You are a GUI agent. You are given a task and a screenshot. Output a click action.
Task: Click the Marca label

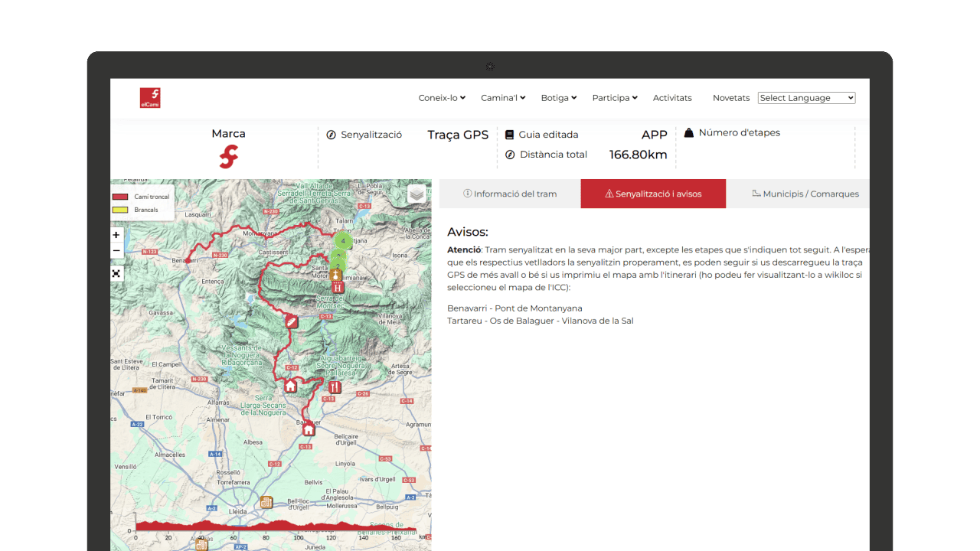click(228, 134)
